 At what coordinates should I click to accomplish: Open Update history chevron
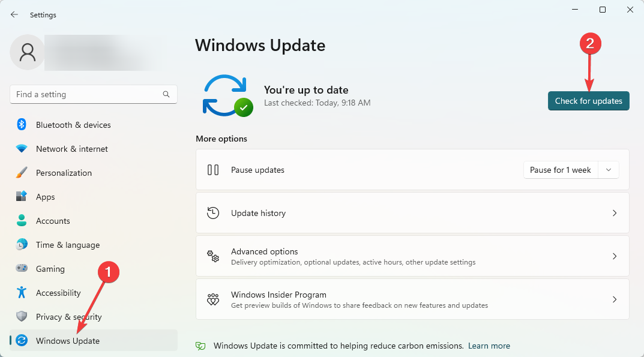(x=615, y=213)
